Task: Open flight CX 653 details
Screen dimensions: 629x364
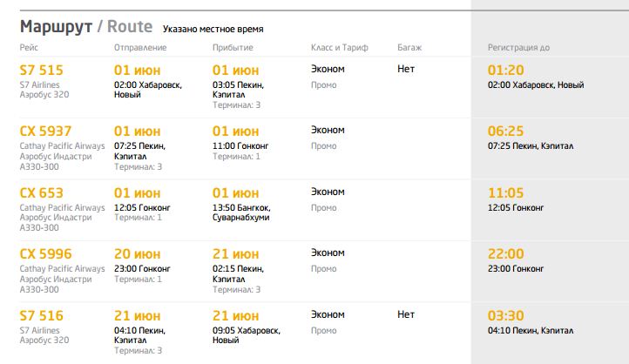Action: (x=42, y=192)
